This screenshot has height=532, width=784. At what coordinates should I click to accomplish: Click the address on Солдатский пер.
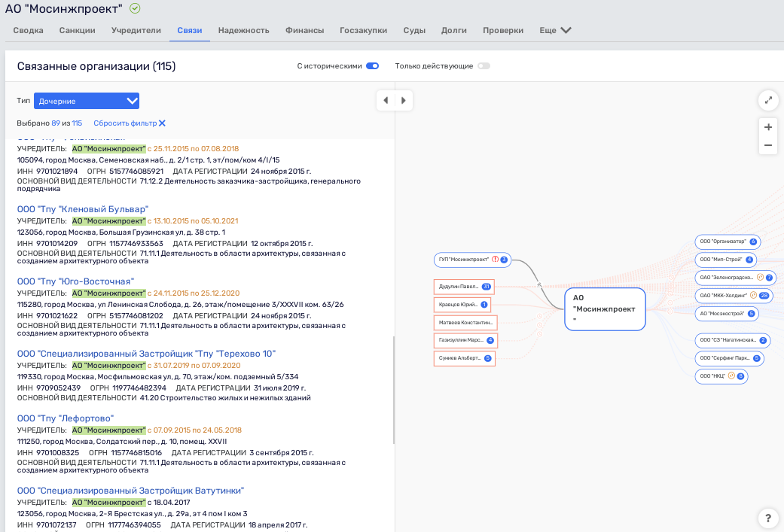coord(122,442)
